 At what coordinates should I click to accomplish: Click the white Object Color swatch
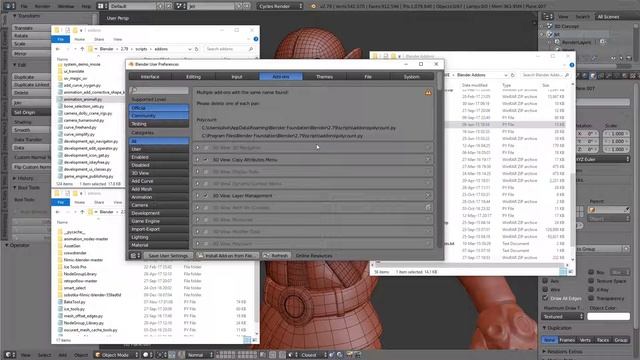point(608,316)
